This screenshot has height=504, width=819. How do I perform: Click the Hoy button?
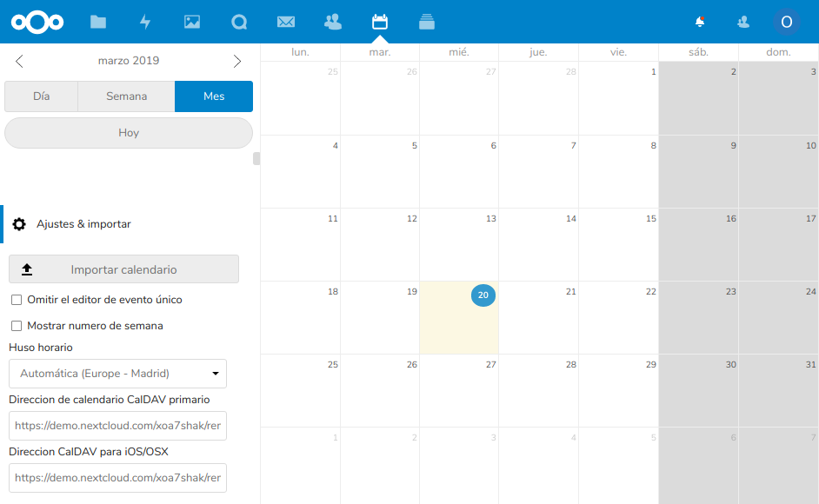129,133
